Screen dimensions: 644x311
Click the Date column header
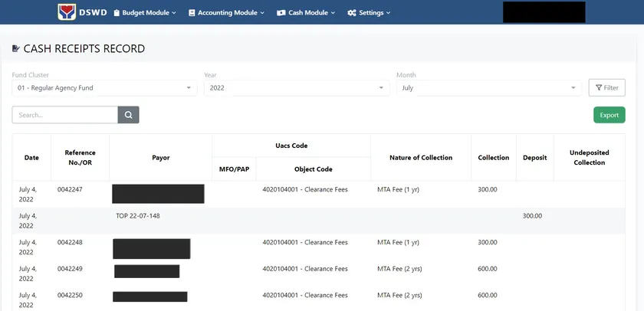click(x=31, y=158)
